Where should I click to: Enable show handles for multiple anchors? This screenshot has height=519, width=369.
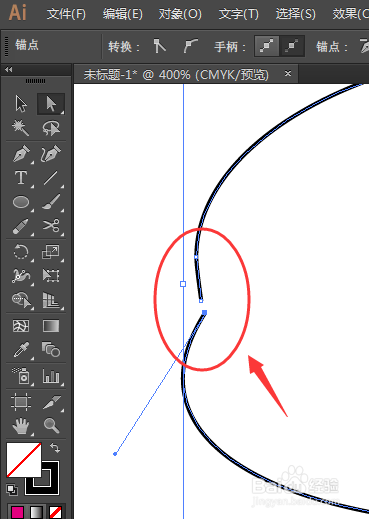(x=266, y=46)
